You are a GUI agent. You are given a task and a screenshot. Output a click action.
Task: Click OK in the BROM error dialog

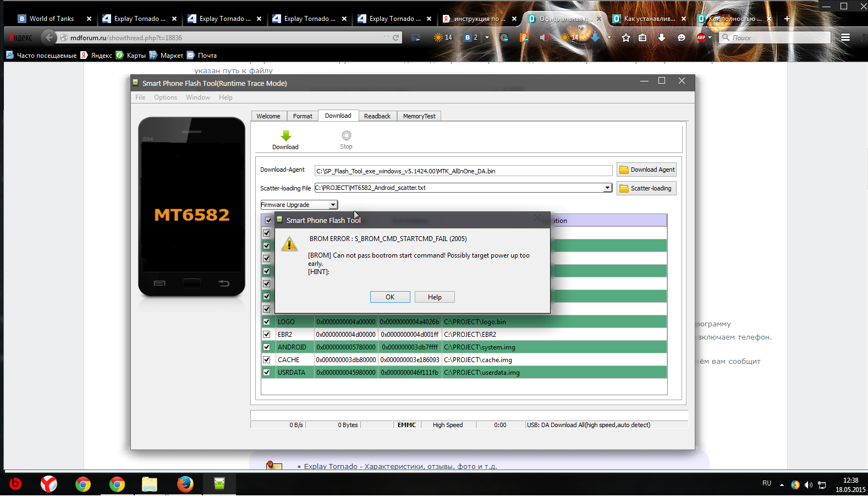[390, 297]
